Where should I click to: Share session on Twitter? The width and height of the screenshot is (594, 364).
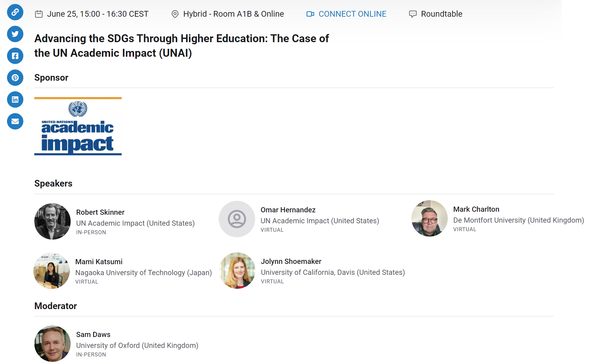[15, 34]
